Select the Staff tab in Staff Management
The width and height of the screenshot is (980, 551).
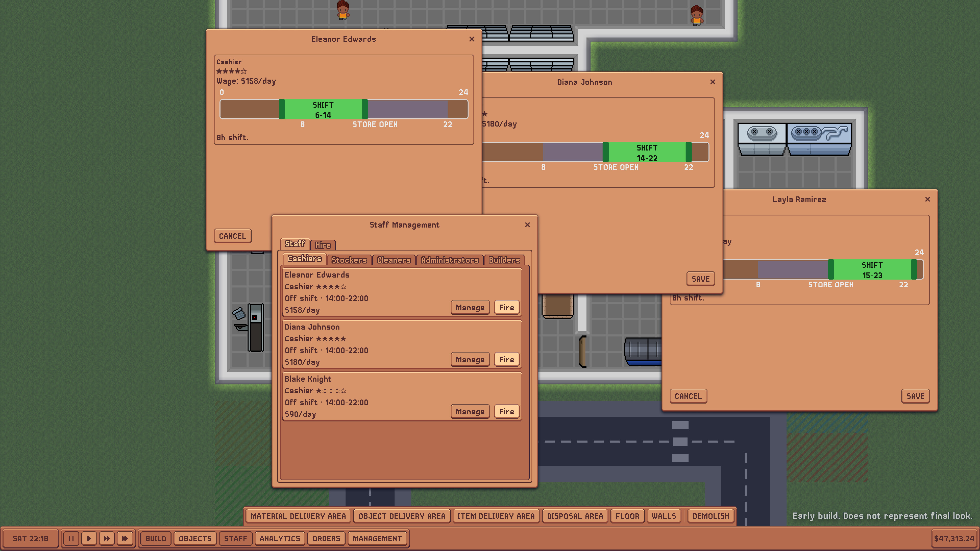[x=295, y=244]
